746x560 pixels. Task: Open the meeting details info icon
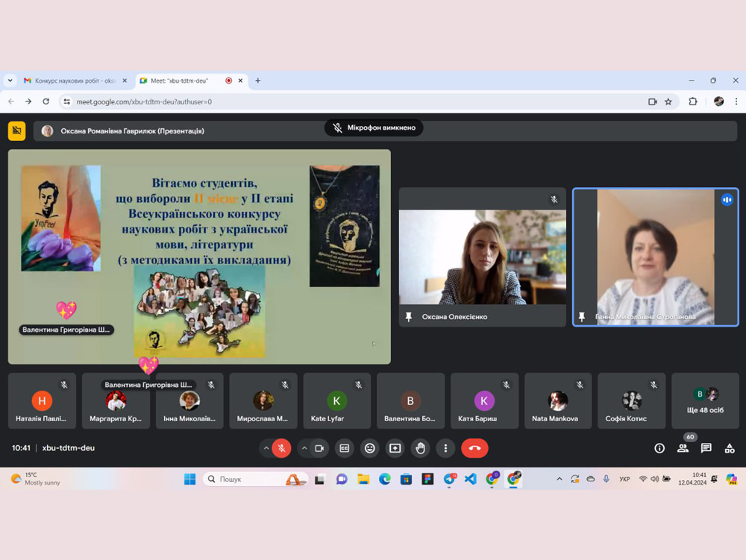659,448
